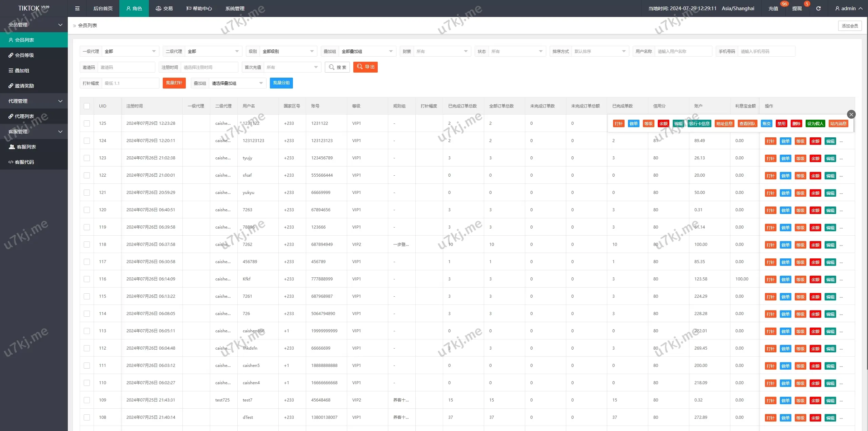
Task: Click the 充值 recharge notification item
Action: (x=773, y=8)
